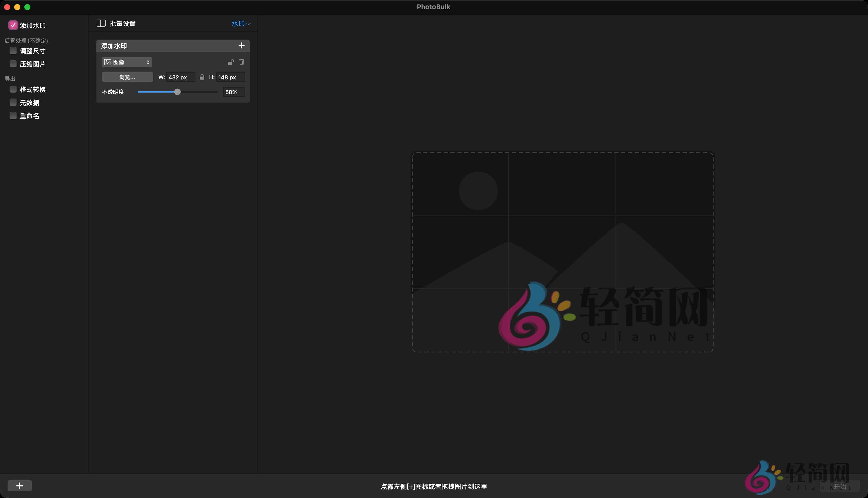Toggle the watermark unlock padlock icon

[231, 62]
